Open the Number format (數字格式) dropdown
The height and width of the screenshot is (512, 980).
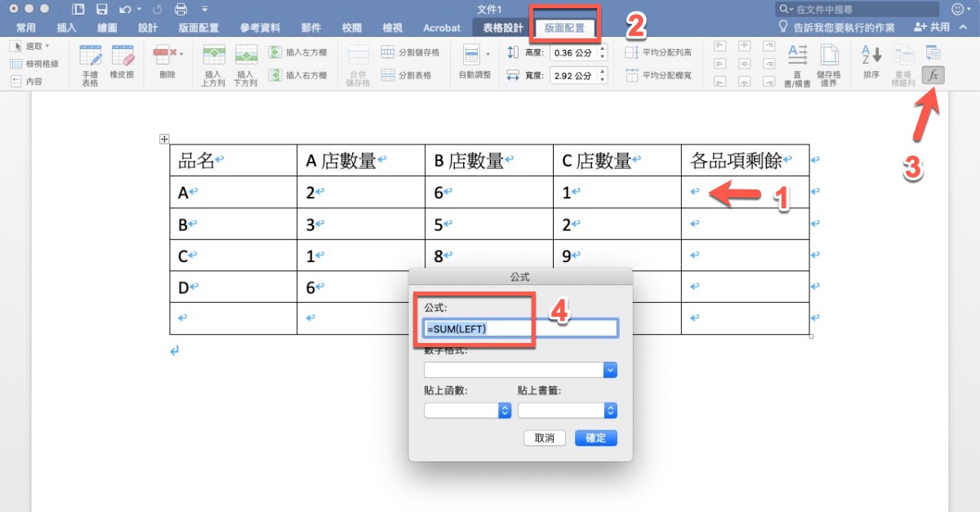click(609, 370)
